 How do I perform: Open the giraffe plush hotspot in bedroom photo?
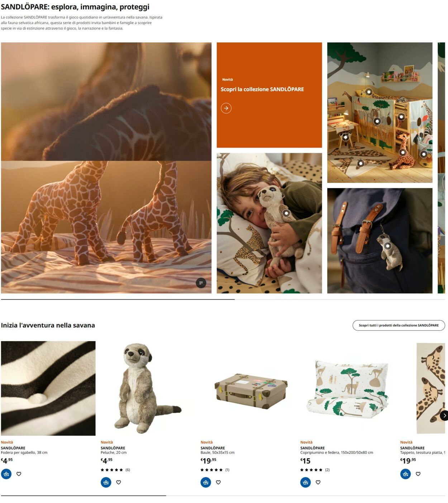point(403,152)
